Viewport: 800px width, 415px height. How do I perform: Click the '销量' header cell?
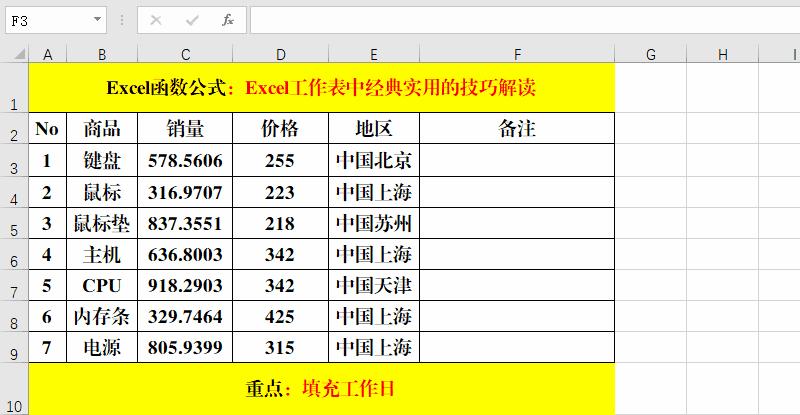pos(185,128)
